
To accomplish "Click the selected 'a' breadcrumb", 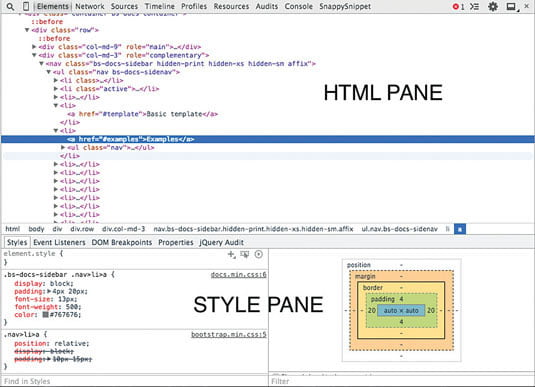I will [460, 229].
